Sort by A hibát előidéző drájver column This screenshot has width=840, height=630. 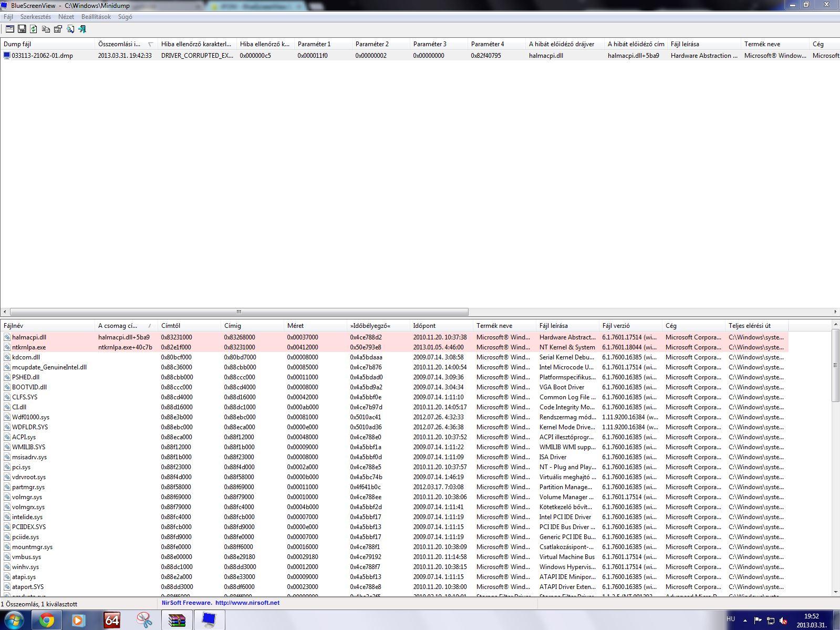coord(565,44)
